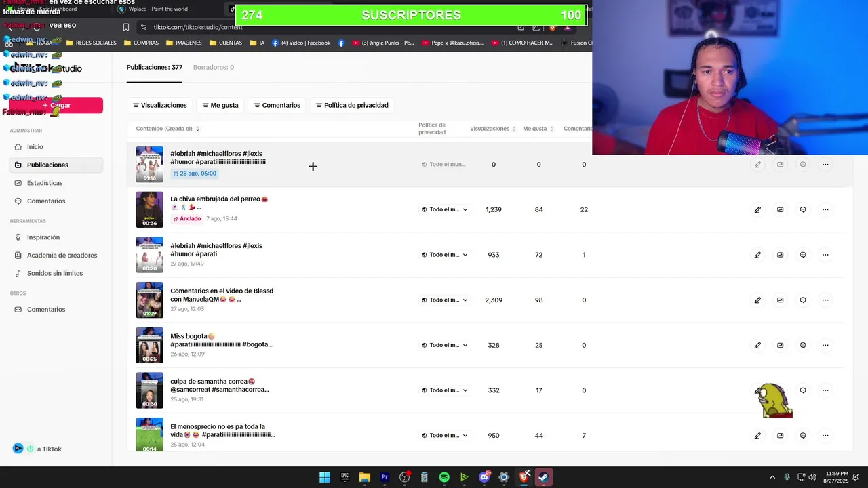
Task: Open more options for 'culpa de samantha correa'
Action: coord(825,390)
